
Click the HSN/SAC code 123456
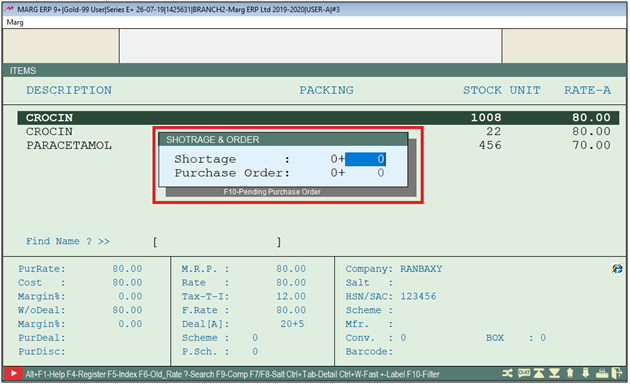point(418,296)
